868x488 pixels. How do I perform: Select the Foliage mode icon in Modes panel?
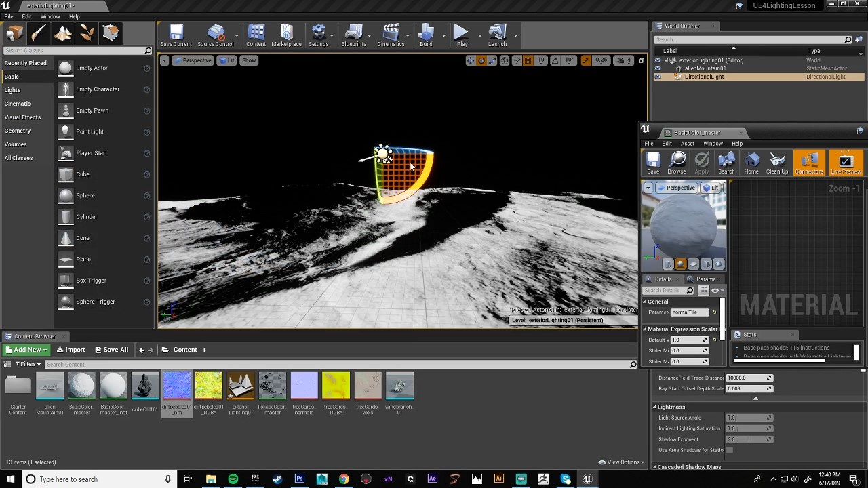87,33
